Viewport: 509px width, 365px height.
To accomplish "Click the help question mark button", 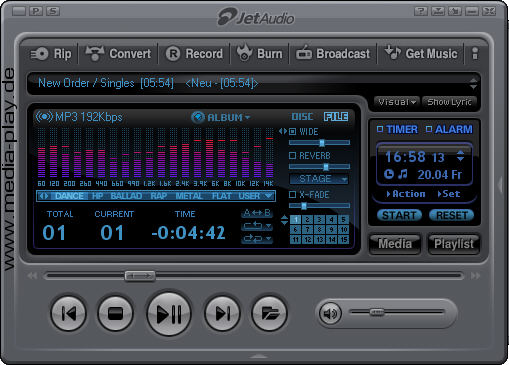I will 421,11.
